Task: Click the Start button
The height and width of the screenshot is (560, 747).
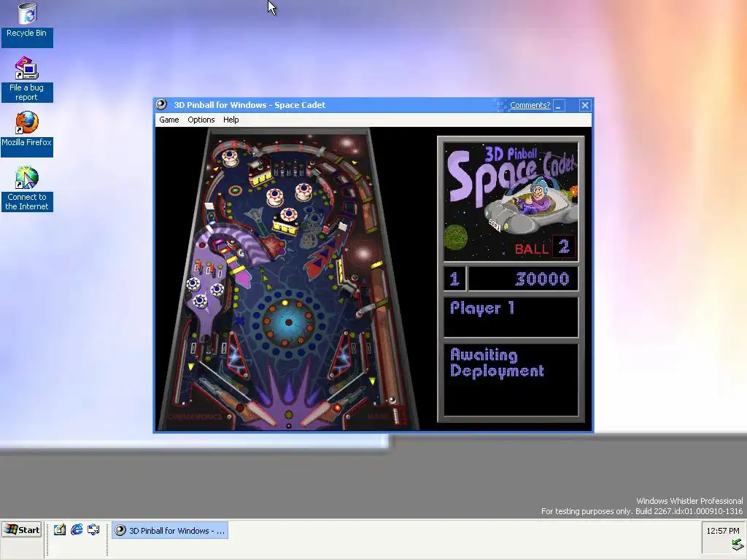Action: [x=22, y=529]
